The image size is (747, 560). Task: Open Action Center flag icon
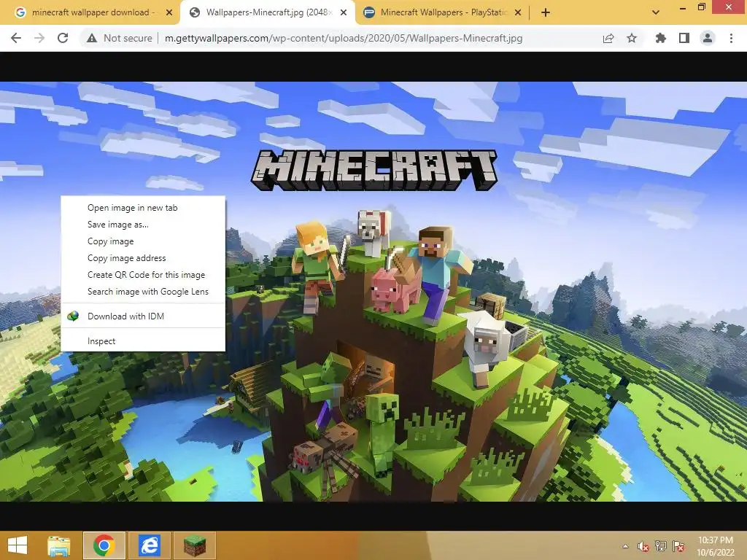(x=678, y=546)
